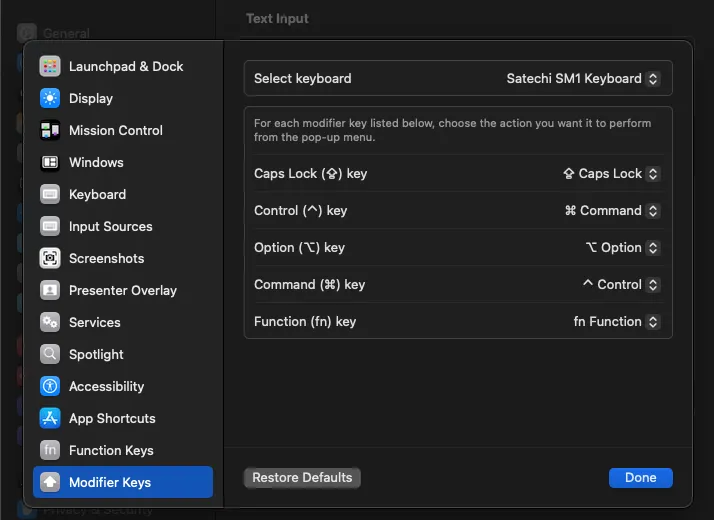Click the Display sun icon
This screenshot has width=714, height=520.
[x=50, y=98]
